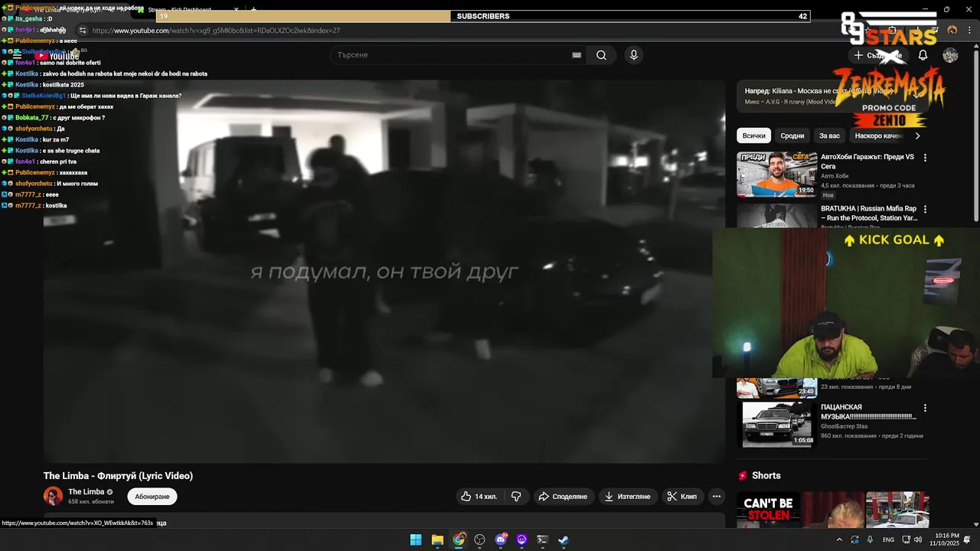980x551 pixels.
Task: Click the page scrollbar up arrow
Action: coord(975,44)
